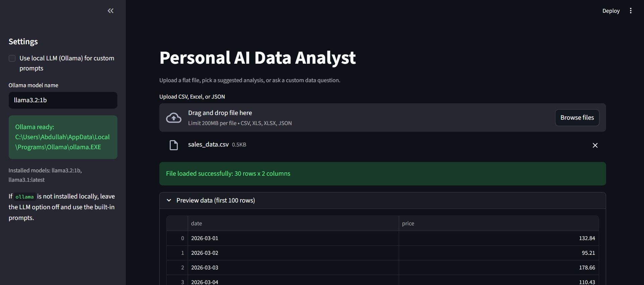Click the cloud upload icon

point(173,118)
